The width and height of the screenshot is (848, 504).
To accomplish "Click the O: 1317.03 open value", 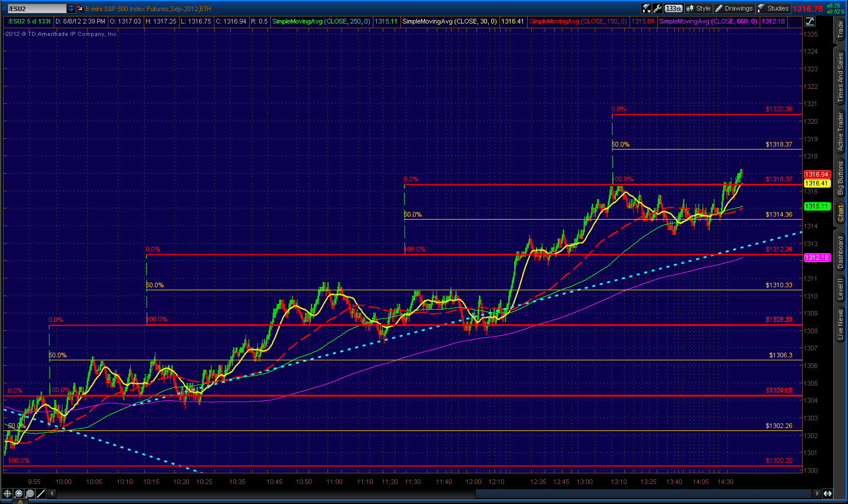I will (x=125, y=21).
